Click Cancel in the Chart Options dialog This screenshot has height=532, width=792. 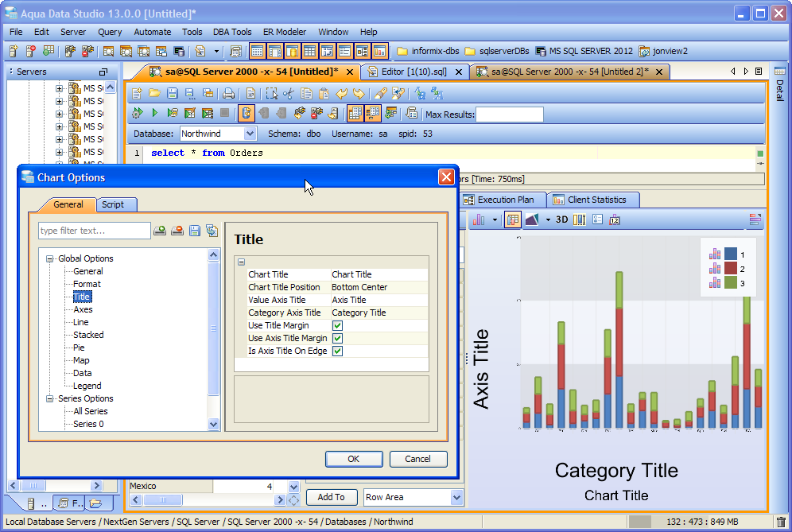(x=417, y=459)
